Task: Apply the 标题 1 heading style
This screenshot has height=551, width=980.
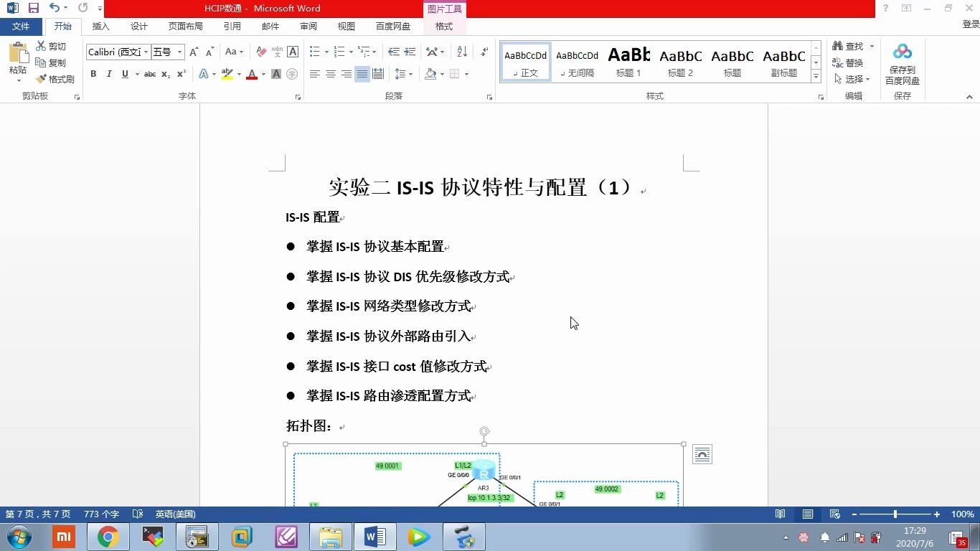Action: coord(628,62)
